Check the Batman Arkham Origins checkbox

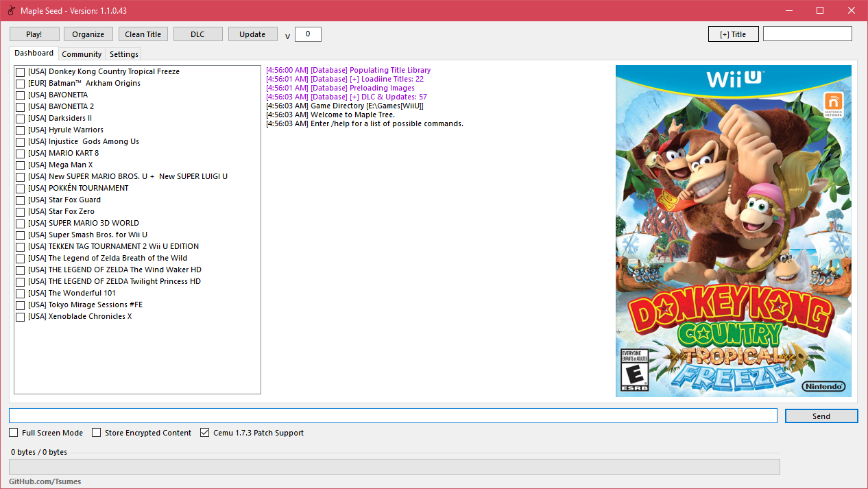(x=21, y=84)
